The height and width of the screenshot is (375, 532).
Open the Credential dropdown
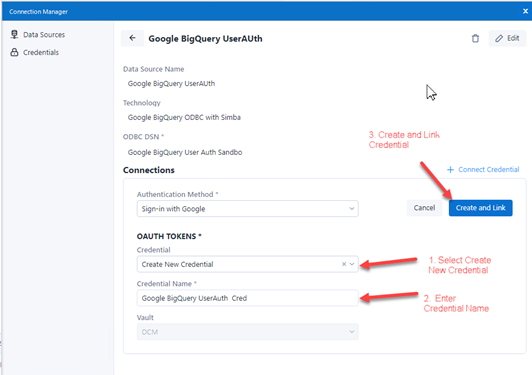[x=248, y=264]
